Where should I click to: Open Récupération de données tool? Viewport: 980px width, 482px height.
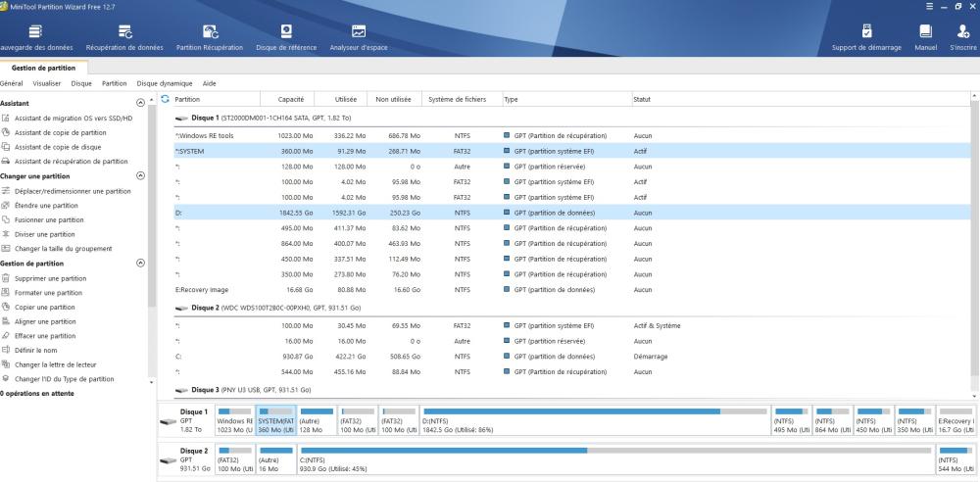123,36
